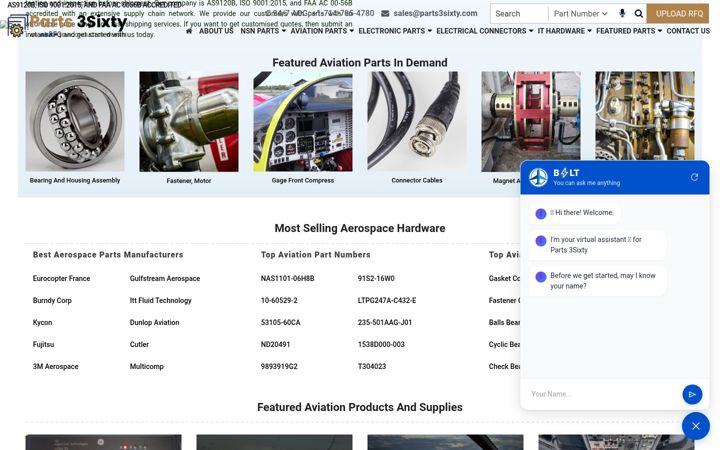Image resolution: width=720 pixels, height=450 pixels.
Task: Open the Itt Fluid Technology link
Action: coord(161,300)
